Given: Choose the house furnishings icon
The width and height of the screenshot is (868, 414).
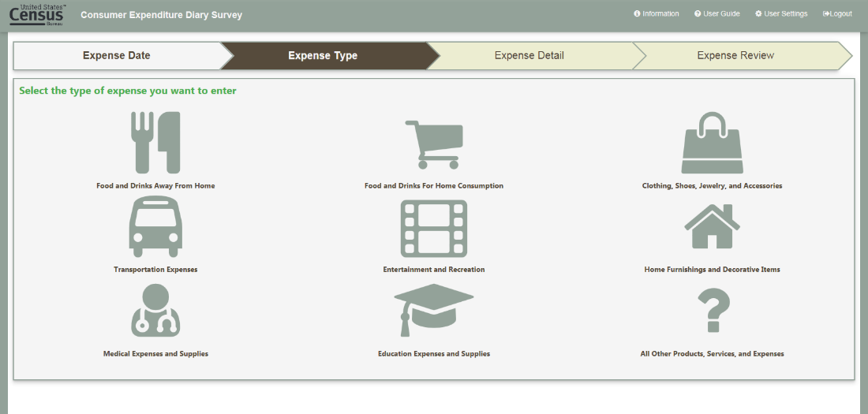Looking at the screenshot, I should (712, 226).
